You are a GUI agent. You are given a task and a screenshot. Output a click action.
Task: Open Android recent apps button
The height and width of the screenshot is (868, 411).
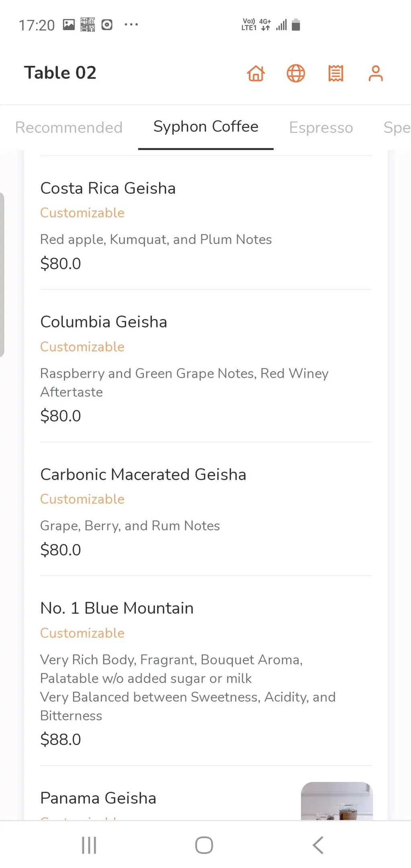click(89, 845)
